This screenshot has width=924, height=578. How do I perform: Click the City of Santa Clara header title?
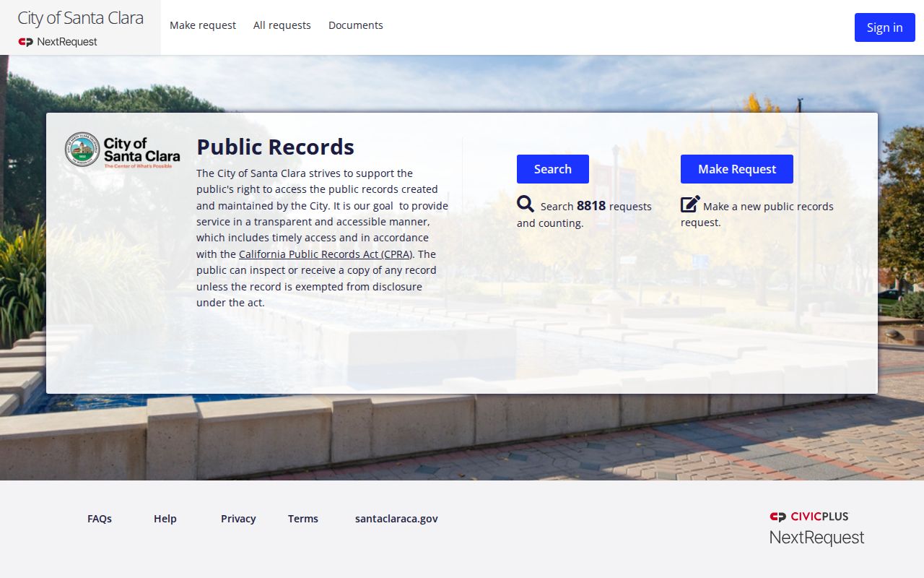pos(80,18)
